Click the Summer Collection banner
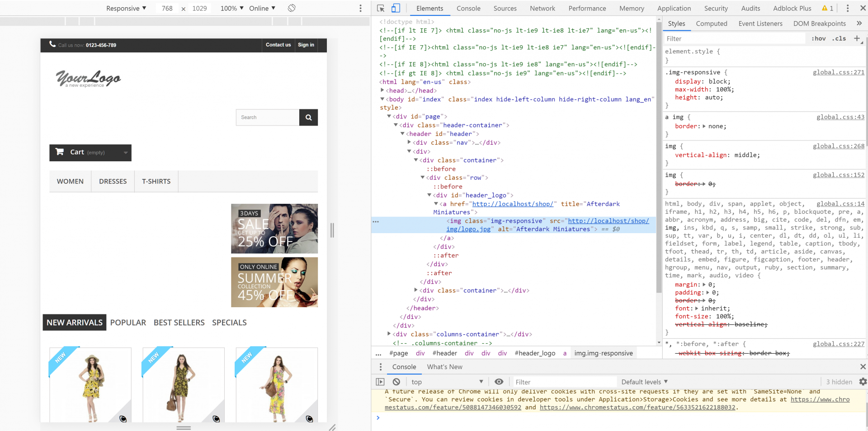 (x=274, y=282)
